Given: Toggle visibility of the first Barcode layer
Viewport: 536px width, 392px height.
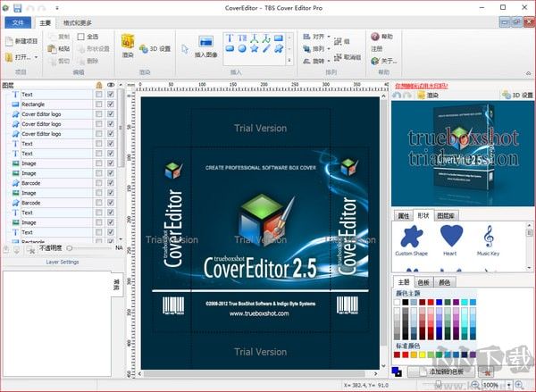Looking at the screenshot, I should 111,182.
